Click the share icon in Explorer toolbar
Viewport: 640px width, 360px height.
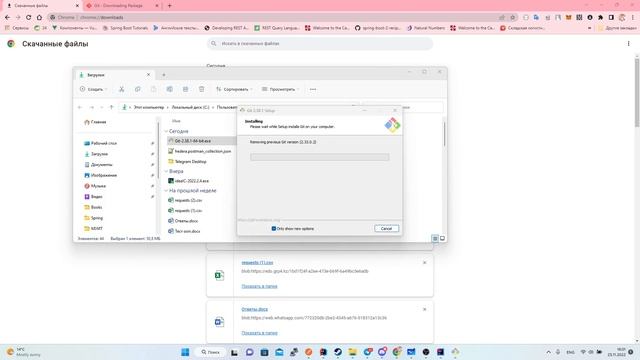(x=185, y=89)
